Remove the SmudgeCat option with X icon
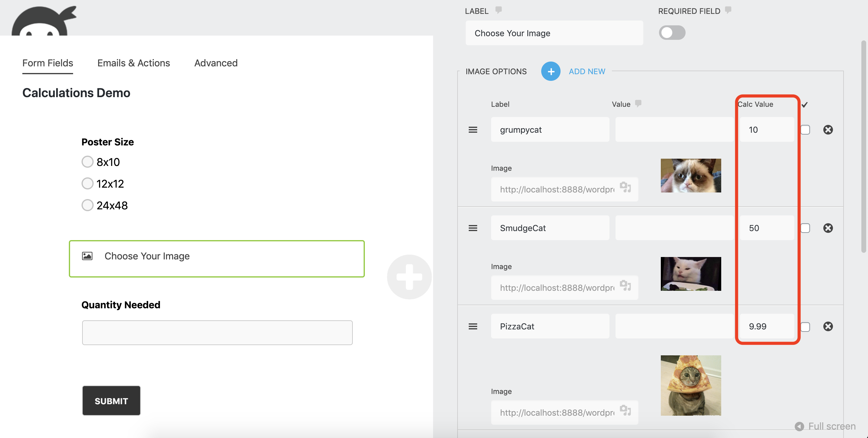 pos(828,228)
